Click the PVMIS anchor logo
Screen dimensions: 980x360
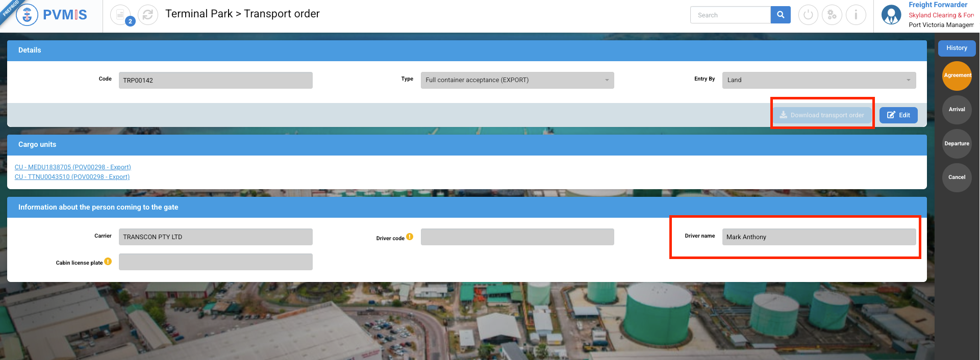tap(27, 15)
